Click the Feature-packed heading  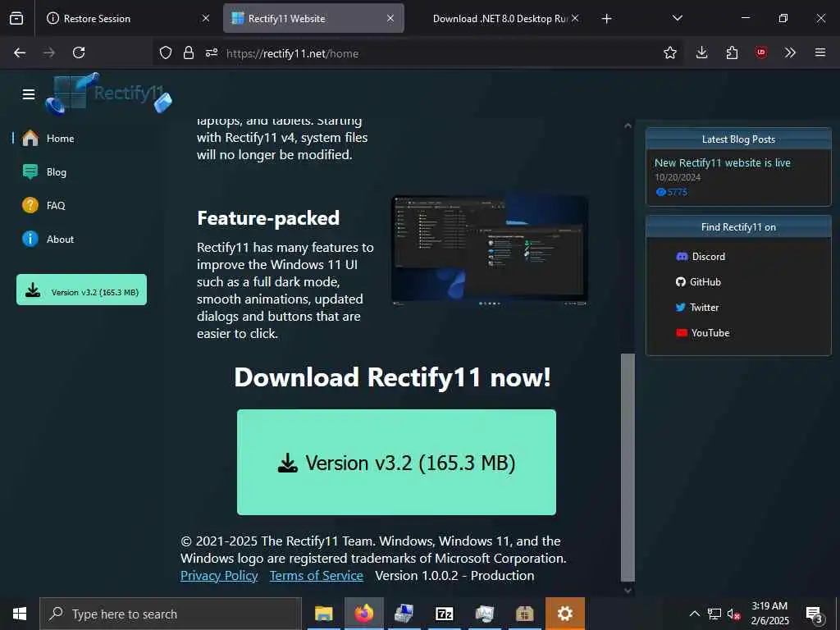(268, 218)
